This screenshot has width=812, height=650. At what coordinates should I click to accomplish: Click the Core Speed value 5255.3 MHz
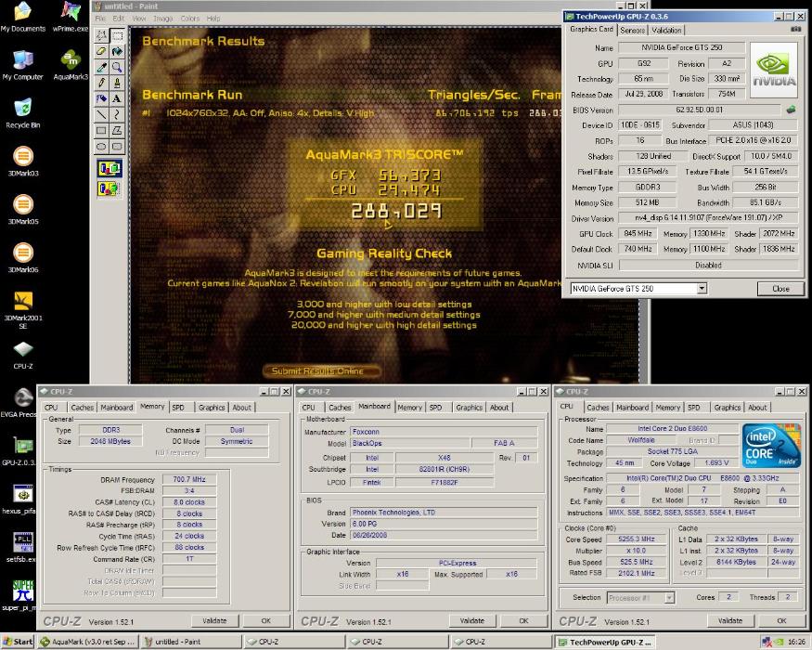(637, 539)
